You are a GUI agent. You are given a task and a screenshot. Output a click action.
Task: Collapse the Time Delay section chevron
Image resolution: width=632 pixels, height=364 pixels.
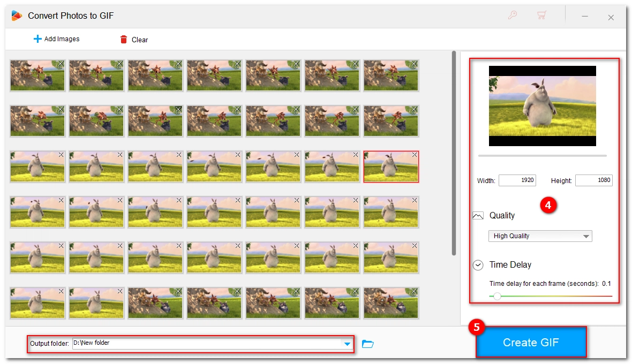tap(478, 265)
